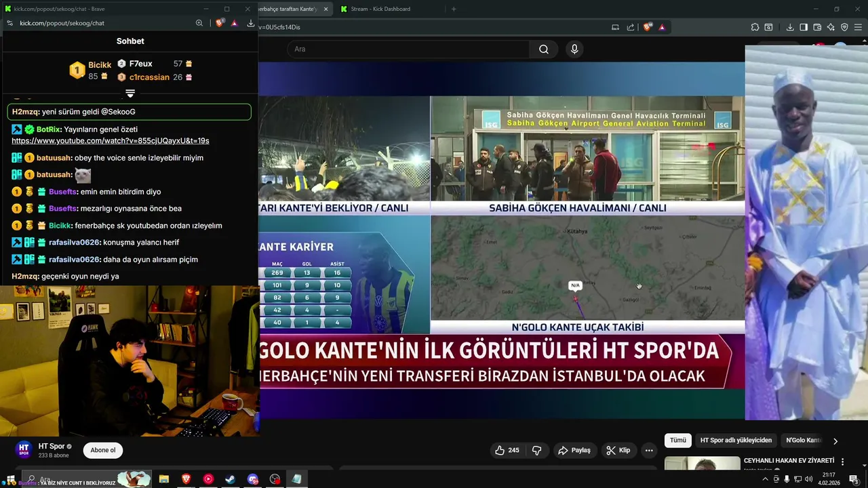This screenshot has height=488, width=868.
Task: Open a new browser tab
Action: (x=454, y=9)
